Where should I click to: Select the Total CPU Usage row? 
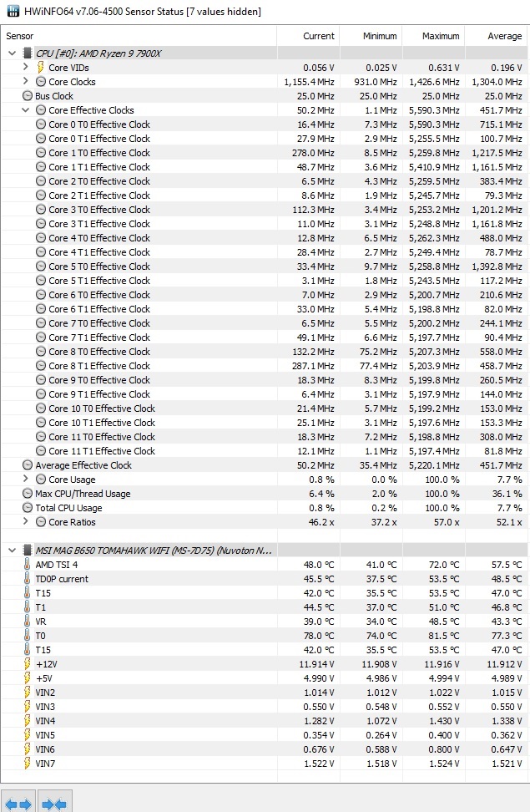pyautogui.click(x=68, y=508)
